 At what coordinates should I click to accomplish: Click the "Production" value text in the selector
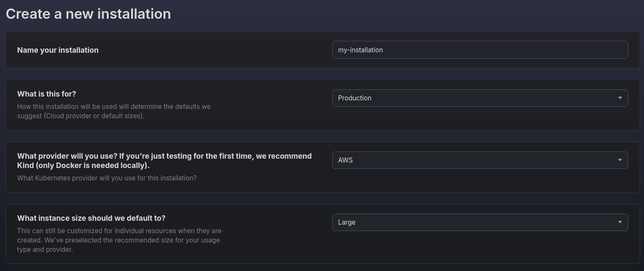355,98
